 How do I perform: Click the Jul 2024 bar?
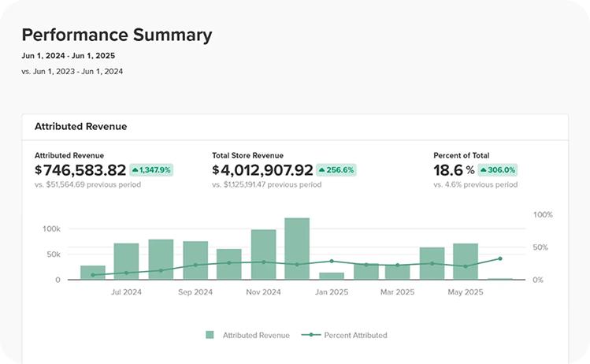pos(126,262)
